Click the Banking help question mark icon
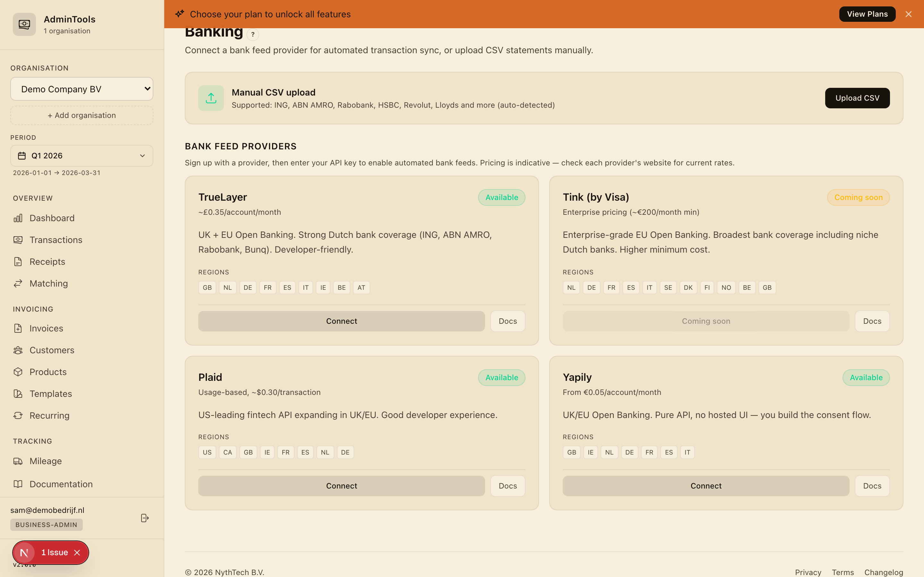 253,34
